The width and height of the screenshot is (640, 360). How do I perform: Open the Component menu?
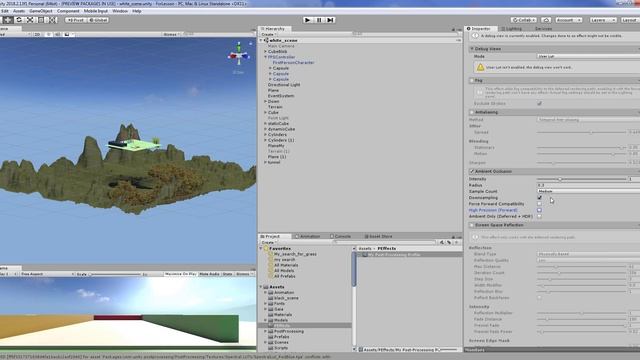68,11
